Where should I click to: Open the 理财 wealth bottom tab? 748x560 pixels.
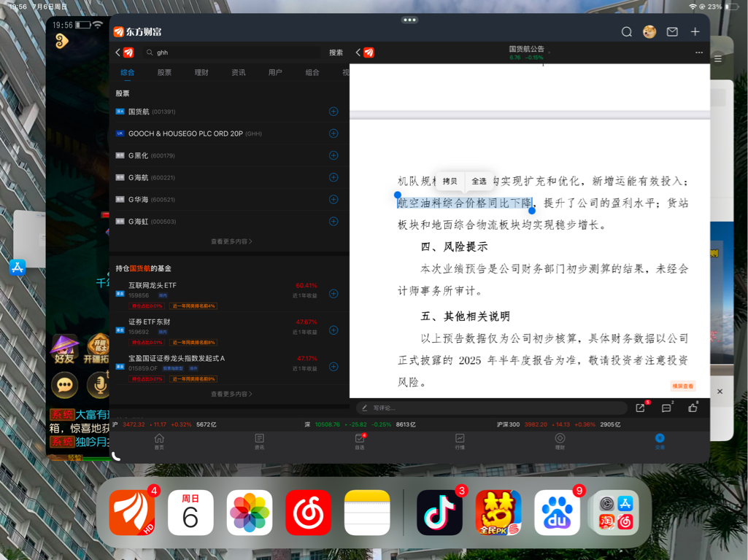560,441
